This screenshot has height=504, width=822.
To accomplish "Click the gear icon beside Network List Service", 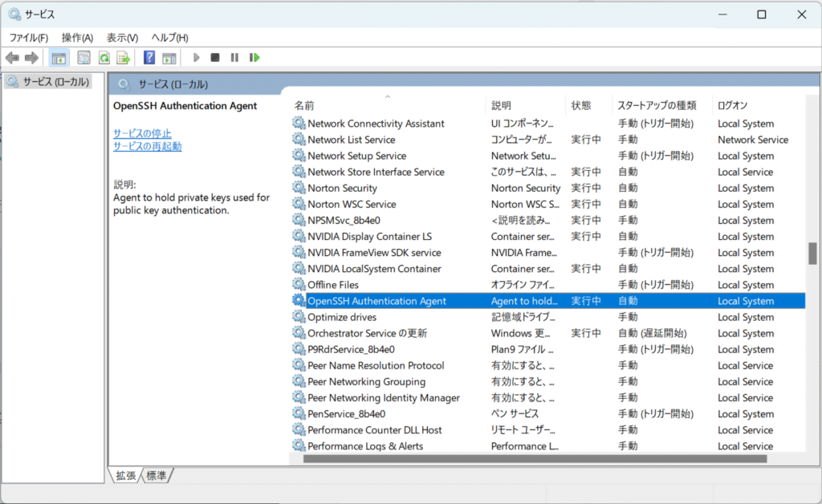I will 299,140.
